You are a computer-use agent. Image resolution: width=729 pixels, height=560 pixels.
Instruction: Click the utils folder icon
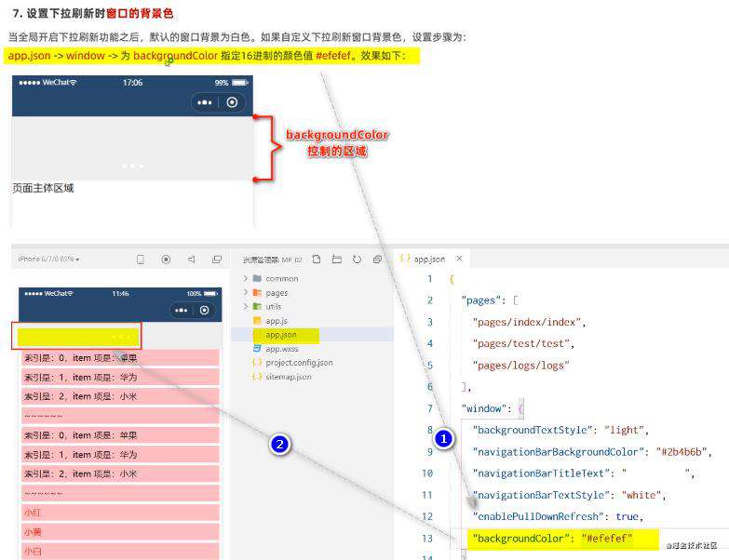[x=257, y=306]
